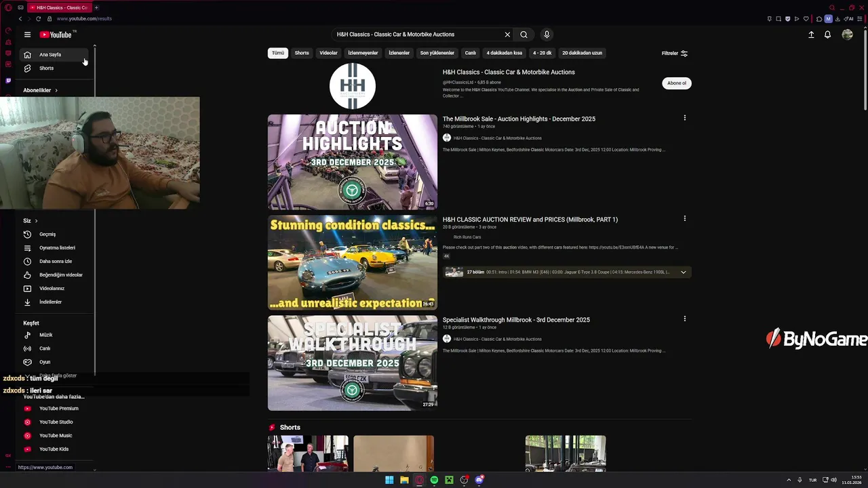
Task: Select the İzlenmeyenler filter chip
Action: [363, 53]
